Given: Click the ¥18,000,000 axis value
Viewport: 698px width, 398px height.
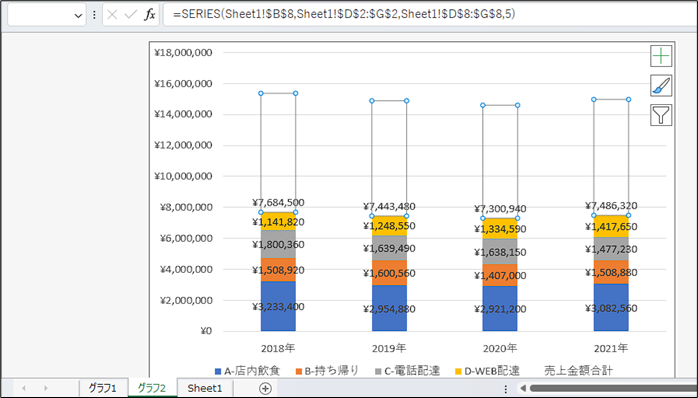Looking at the screenshot, I should (183, 53).
